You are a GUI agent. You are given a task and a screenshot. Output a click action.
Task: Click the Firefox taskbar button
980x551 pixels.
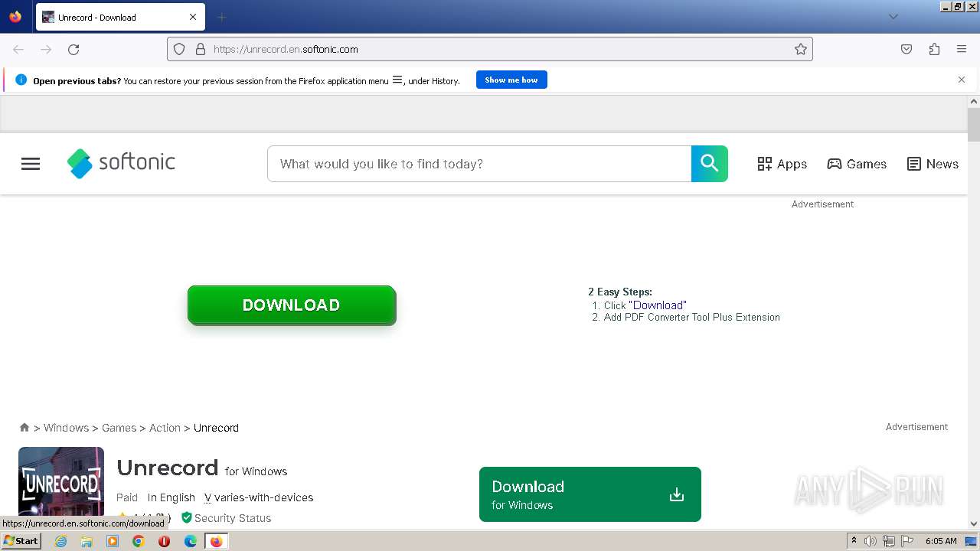click(217, 541)
